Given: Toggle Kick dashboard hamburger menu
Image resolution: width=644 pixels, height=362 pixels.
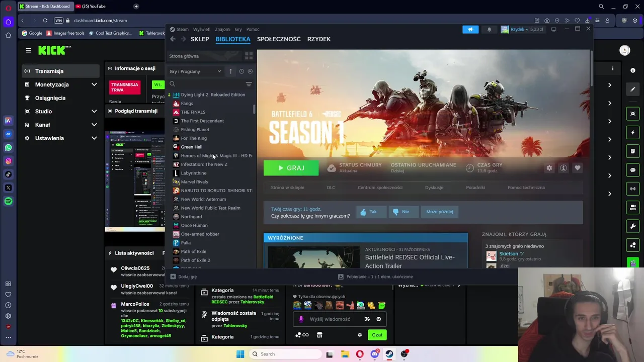Looking at the screenshot, I should click(29, 50).
